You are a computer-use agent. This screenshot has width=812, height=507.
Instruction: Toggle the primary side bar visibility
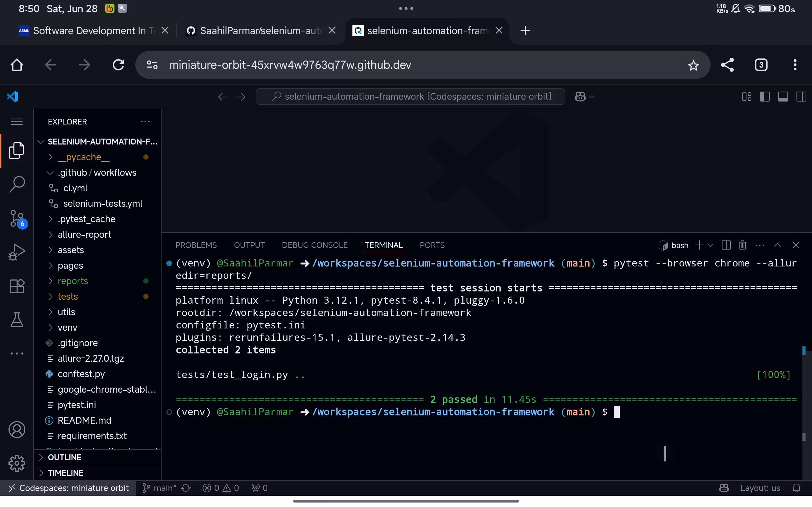tap(765, 97)
